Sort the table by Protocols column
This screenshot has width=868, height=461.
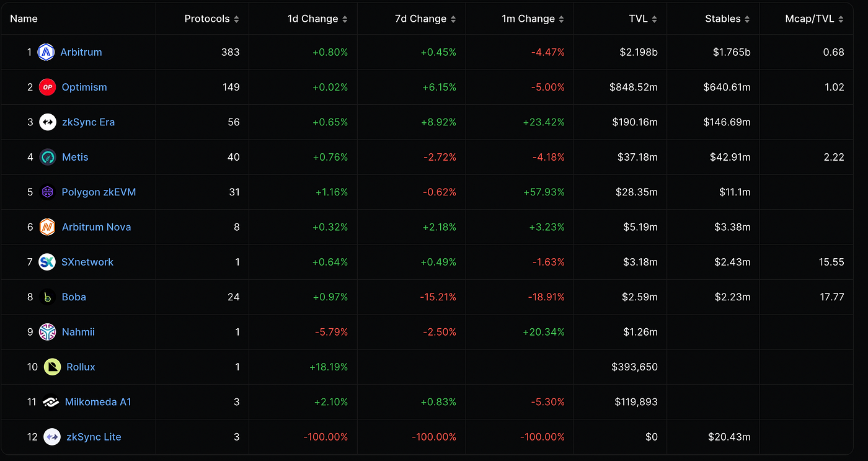click(211, 19)
